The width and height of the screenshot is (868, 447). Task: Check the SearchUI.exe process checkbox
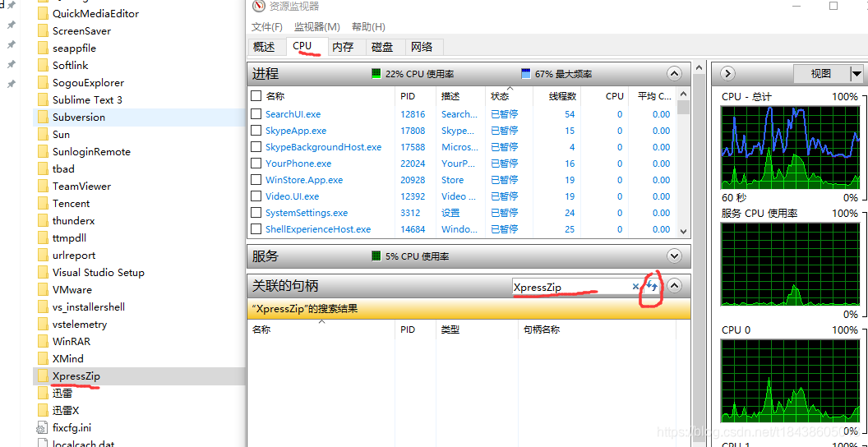(256, 114)
